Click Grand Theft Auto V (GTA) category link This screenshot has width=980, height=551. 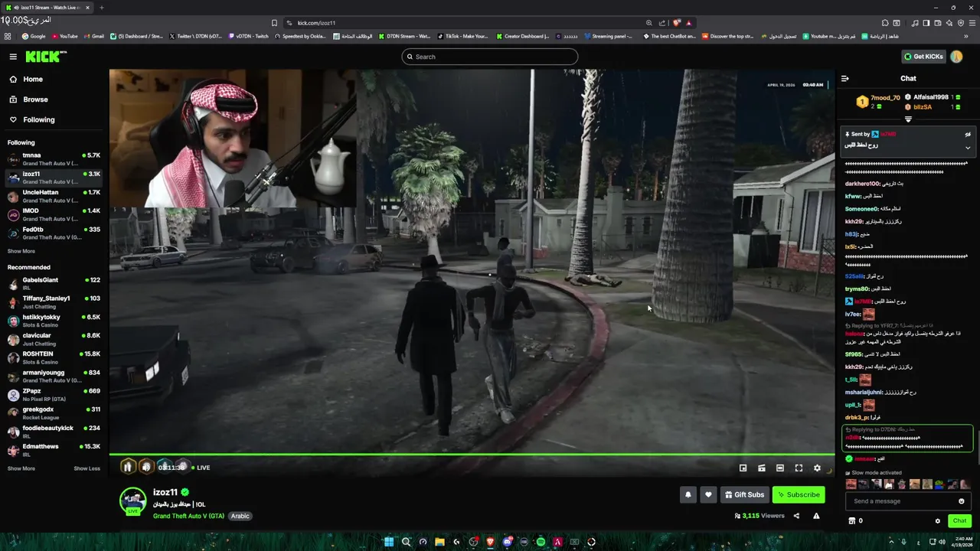[x=188, y=516]
